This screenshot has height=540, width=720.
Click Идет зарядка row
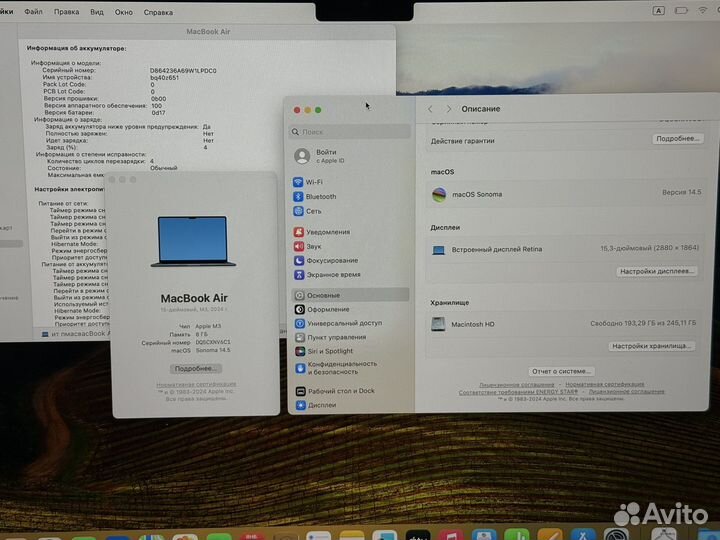tap(129, 141)
